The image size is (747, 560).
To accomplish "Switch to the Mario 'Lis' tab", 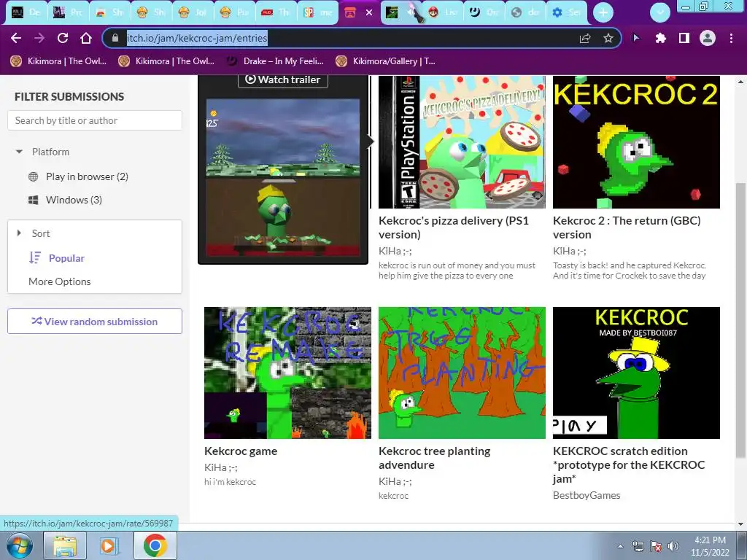I will [442, 13].
